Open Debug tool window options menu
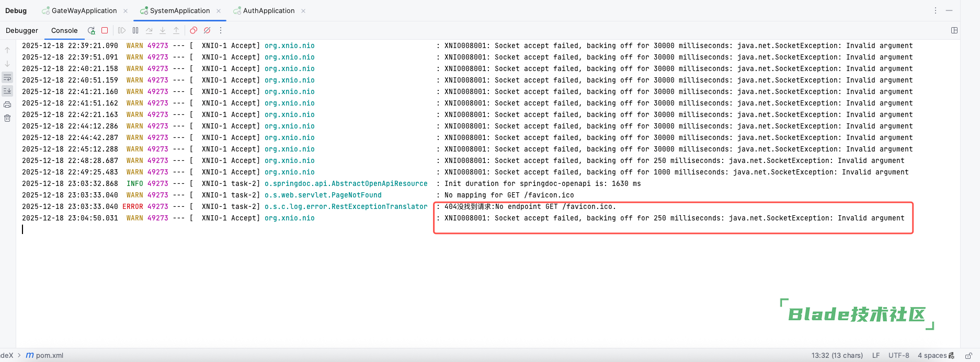Image resolution: width=980 pixels, height=362 pixels. tap(936, 10)
